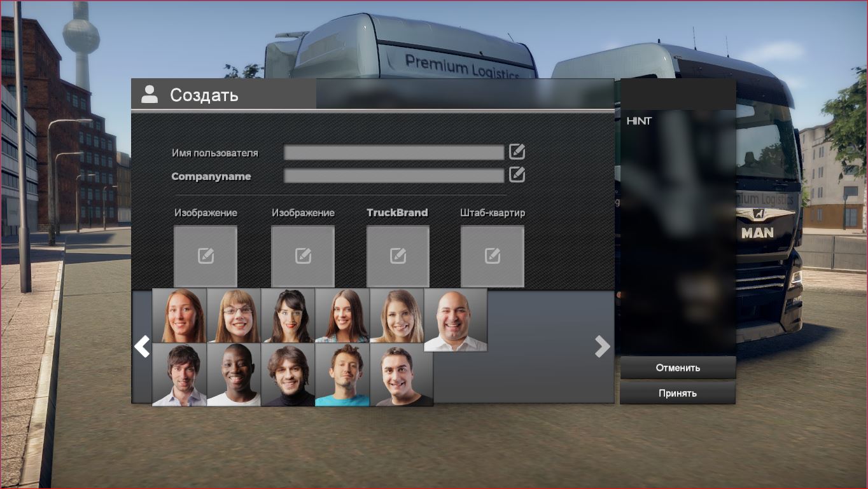Show next avatars with right arrow
This screenshot has width=868, height=489.
(x=602, y=347)
